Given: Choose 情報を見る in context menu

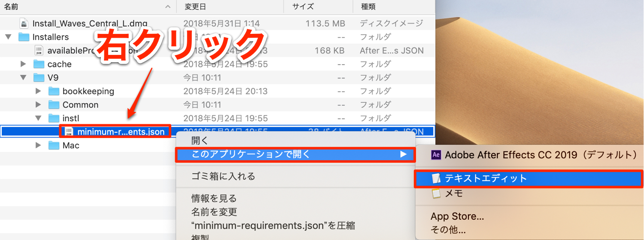Looking at the screenshot, I should pos(296,198).
